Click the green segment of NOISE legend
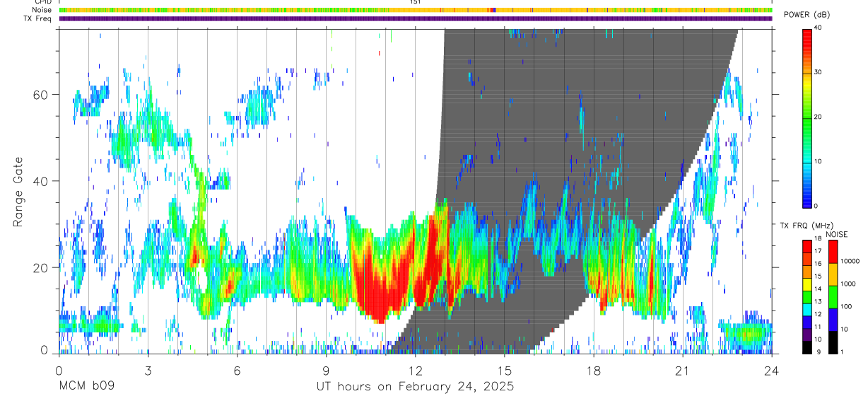This screenshot has width=868, height=401. [x=833, y=297]
